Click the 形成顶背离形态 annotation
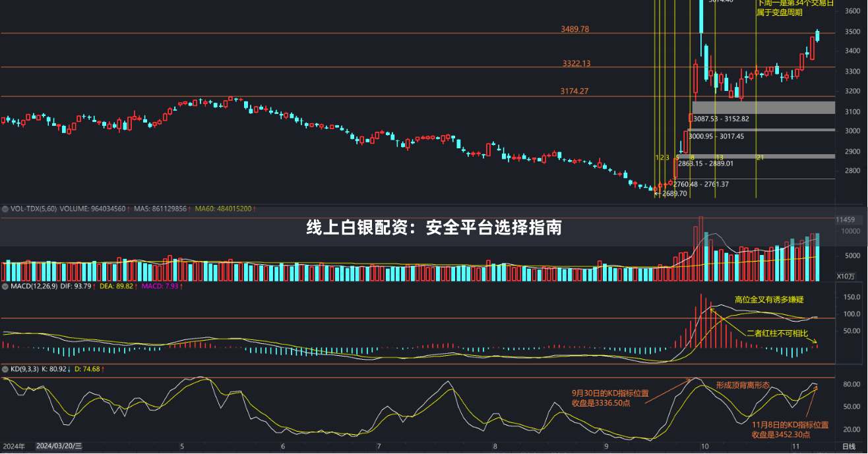 point(743,385)
